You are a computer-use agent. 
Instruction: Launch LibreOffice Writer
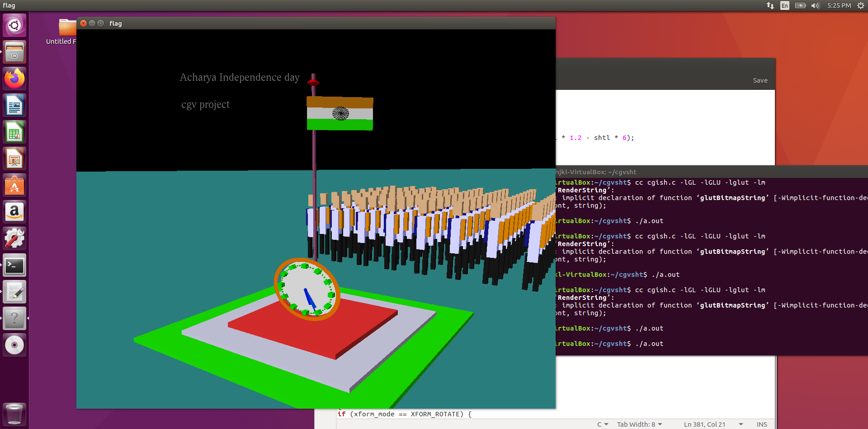14,105
